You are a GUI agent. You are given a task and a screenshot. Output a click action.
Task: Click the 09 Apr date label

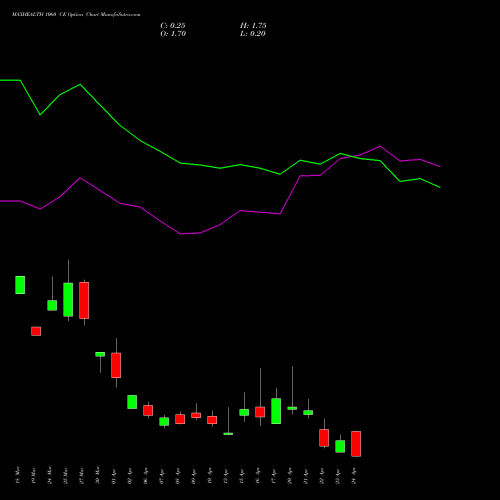click(194, 475)
